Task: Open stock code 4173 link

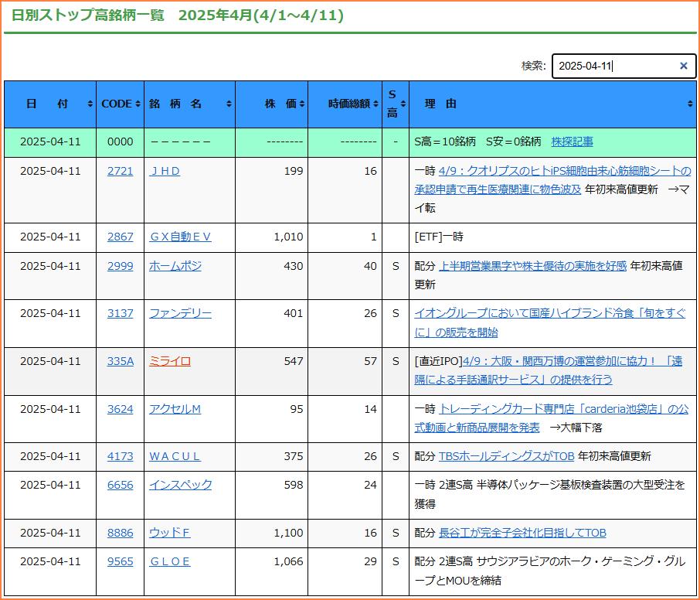Action: [x=120, y=457]
